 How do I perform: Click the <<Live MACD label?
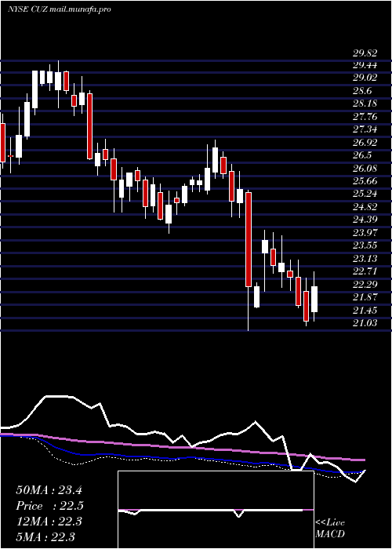point(330,529)
